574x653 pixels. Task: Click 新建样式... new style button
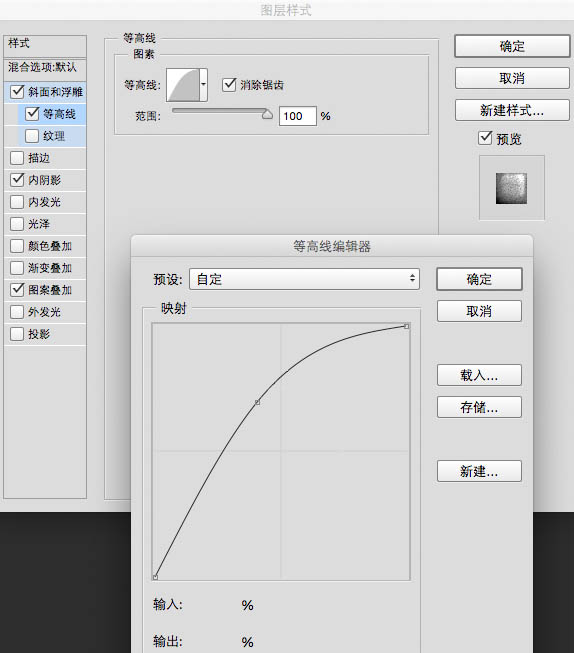coord(512,110)
